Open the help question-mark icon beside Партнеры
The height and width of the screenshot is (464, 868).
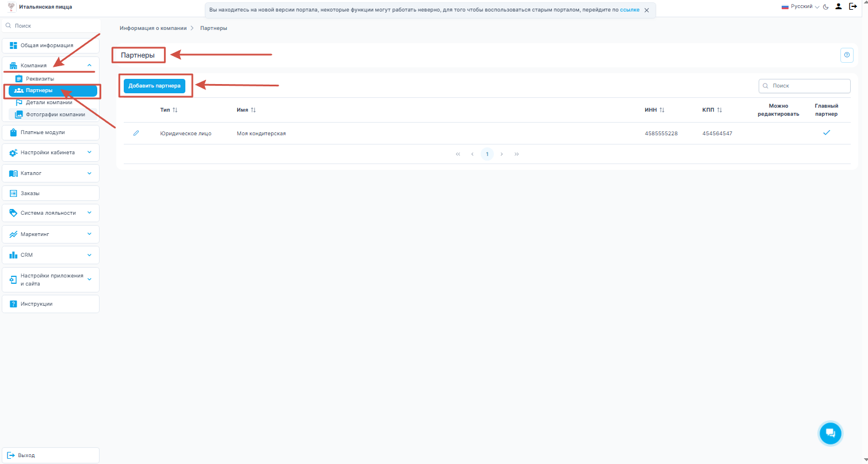(847, 55)
